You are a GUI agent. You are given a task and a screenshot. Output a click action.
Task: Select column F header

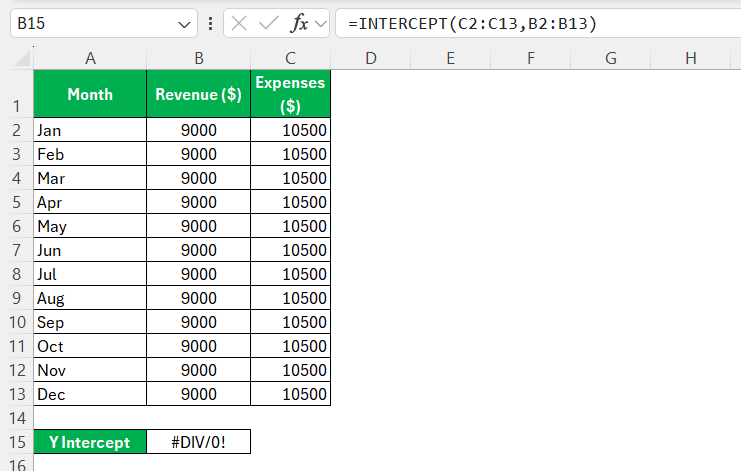(x=531, y=59)
